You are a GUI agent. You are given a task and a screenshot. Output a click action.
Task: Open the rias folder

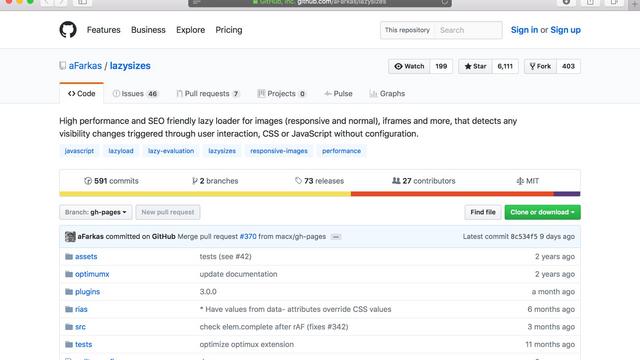pyautogui.click(x=81, y=309)
